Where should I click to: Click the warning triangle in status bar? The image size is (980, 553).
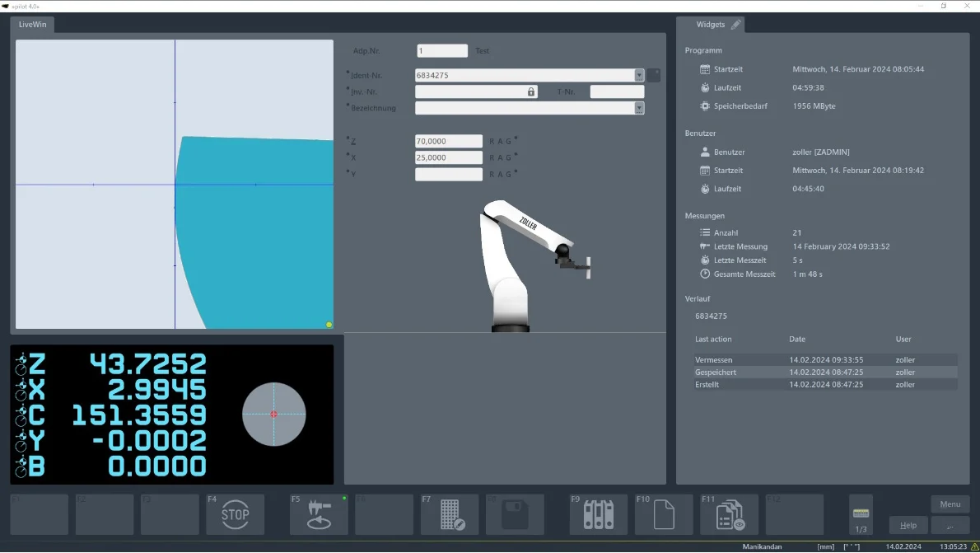(x=974, y=546)
